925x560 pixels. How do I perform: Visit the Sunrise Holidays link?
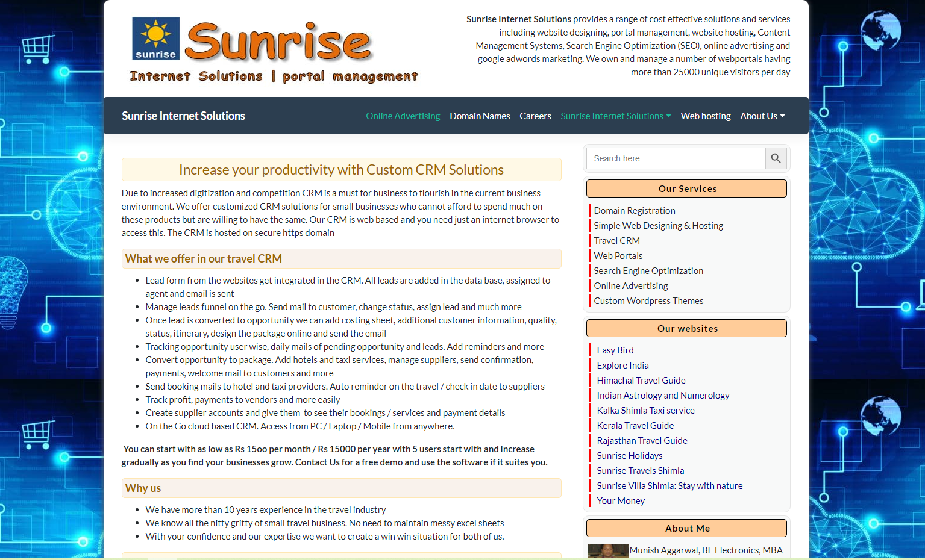pyautogui.click(x=630, y=456)
